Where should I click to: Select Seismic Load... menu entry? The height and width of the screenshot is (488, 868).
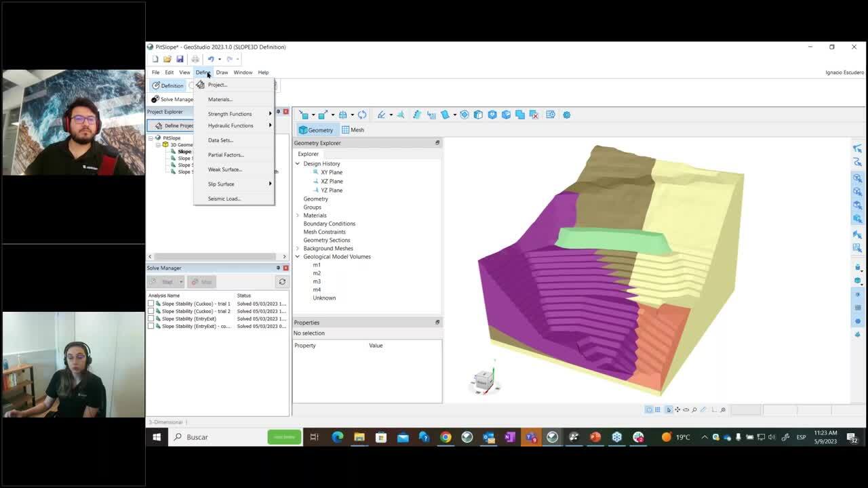234,199
